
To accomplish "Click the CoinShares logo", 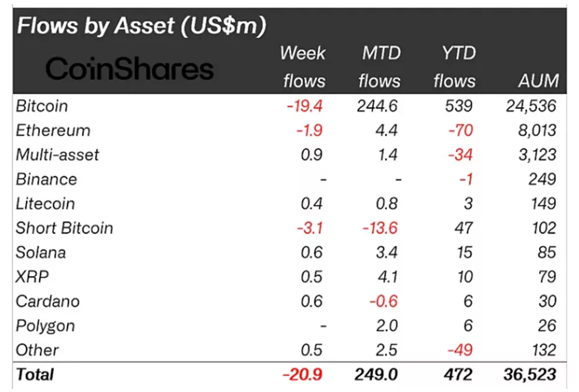I will click(130, 70).
